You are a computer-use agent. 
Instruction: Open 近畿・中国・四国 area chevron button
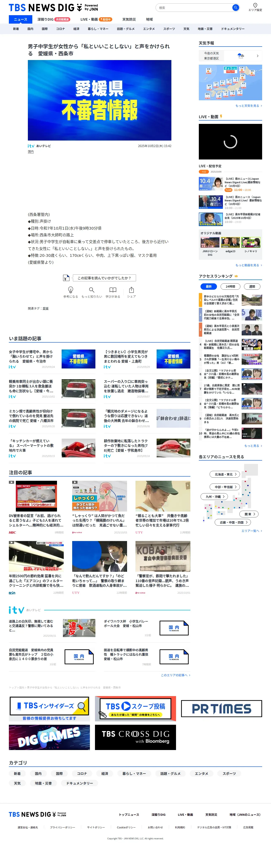233,522
